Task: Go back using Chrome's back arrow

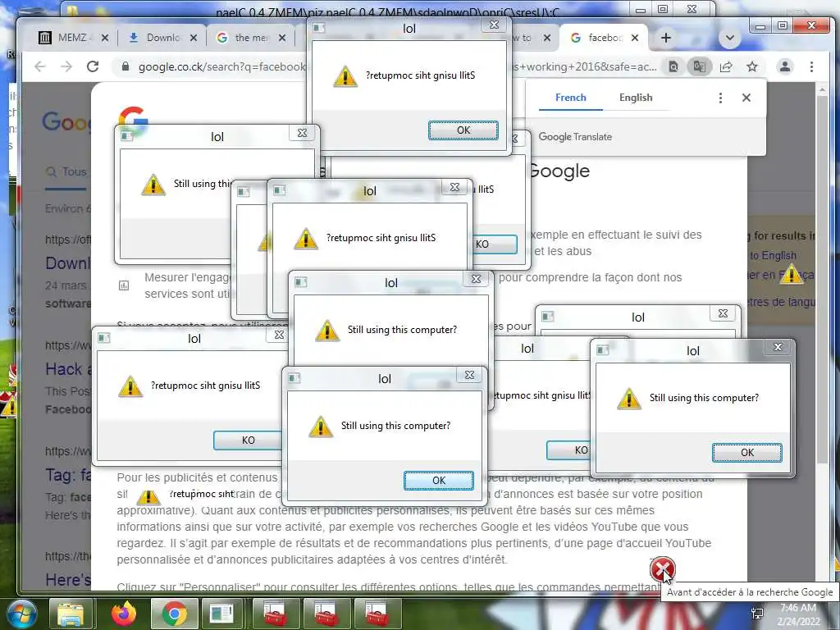Action: tap(40, 66)
